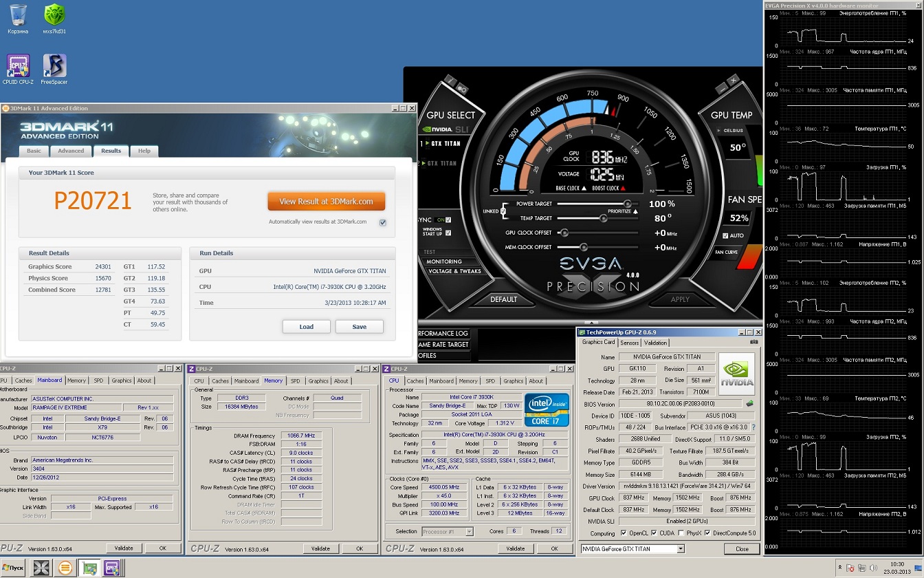Screen dimensions: 924x578
Task: Open SPD tab in CPU-Z memory window
Action: [295, 381]
